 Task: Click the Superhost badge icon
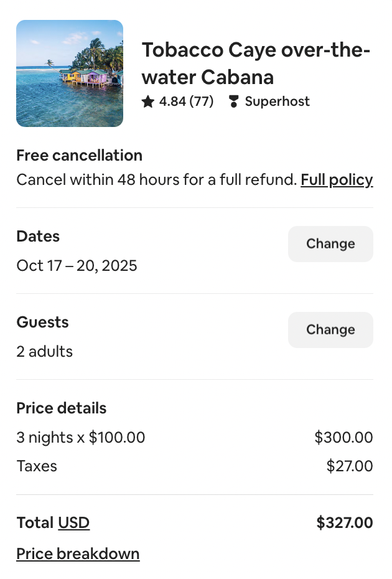[233, 102]
